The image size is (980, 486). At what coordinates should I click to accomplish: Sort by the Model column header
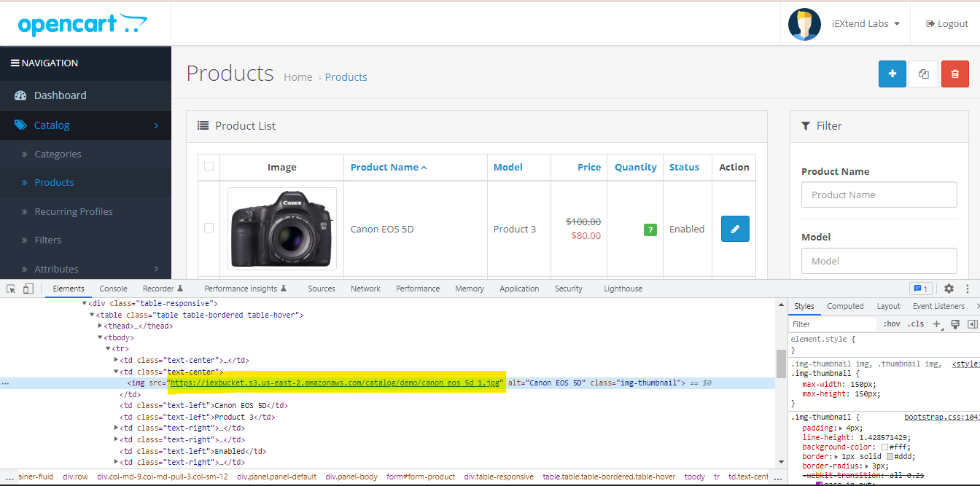(x=508, y=167)
